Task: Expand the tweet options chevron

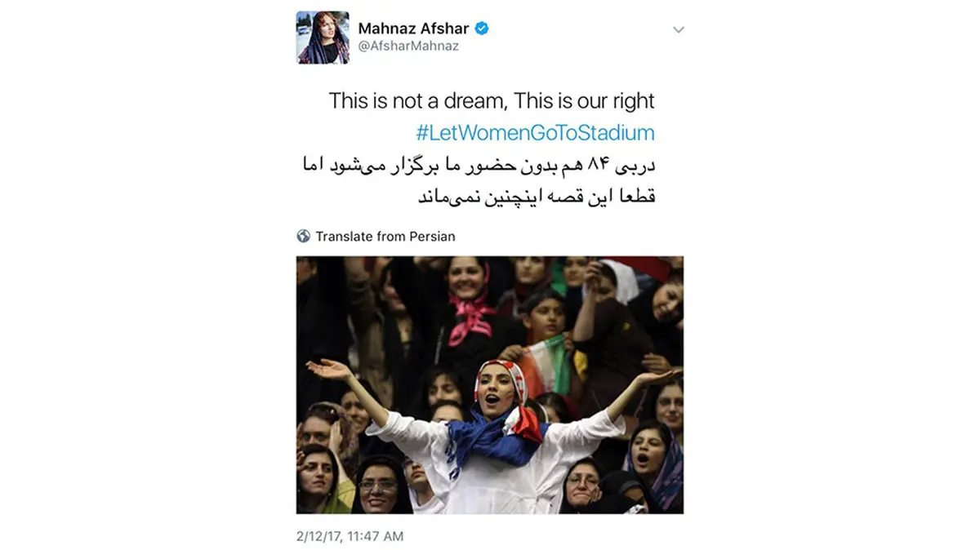Action: coord(677,29)
